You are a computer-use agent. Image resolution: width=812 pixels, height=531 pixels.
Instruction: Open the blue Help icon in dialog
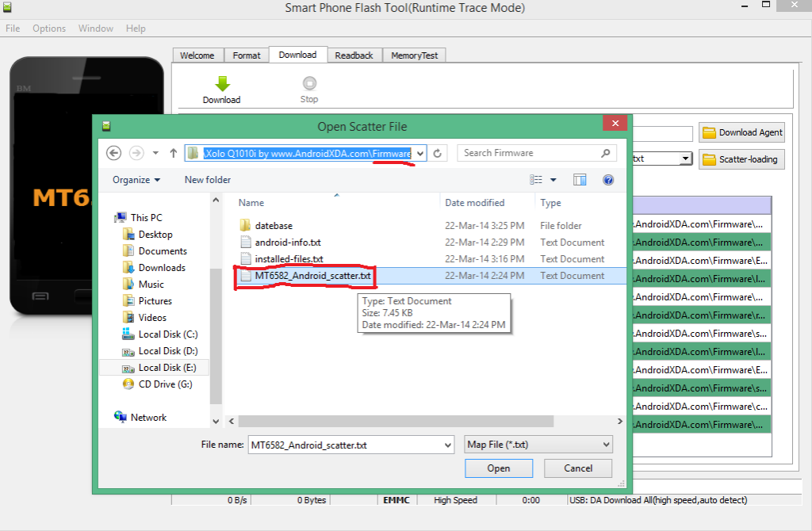608,180
